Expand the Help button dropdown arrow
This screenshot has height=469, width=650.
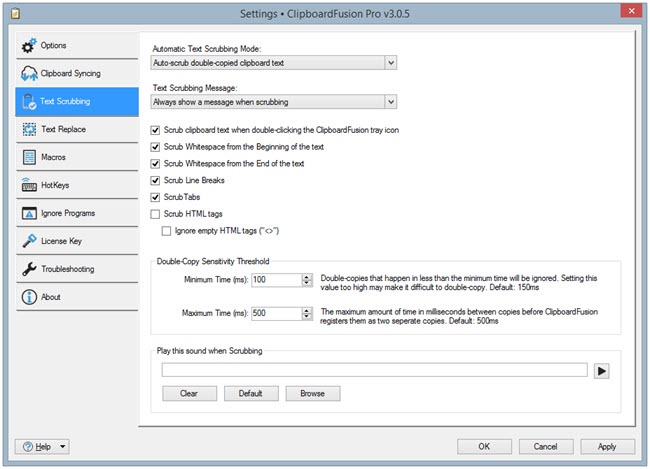coord(63,447)
